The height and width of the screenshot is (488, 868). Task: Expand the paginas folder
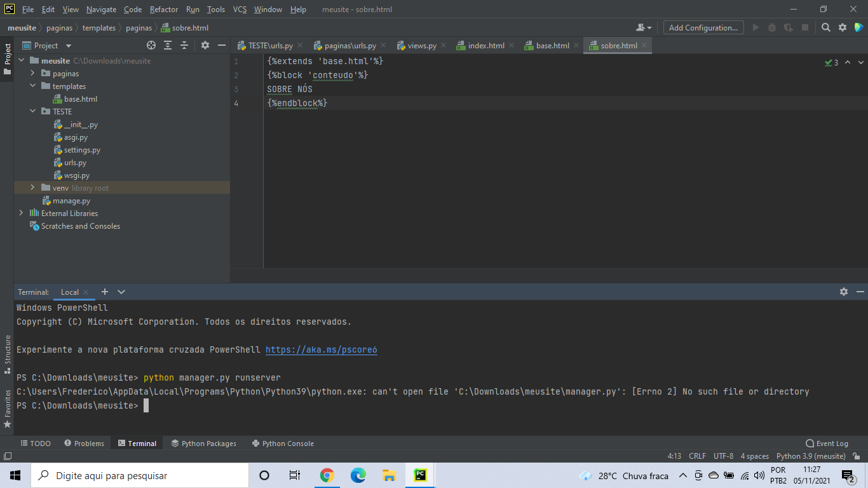(32, 74)
